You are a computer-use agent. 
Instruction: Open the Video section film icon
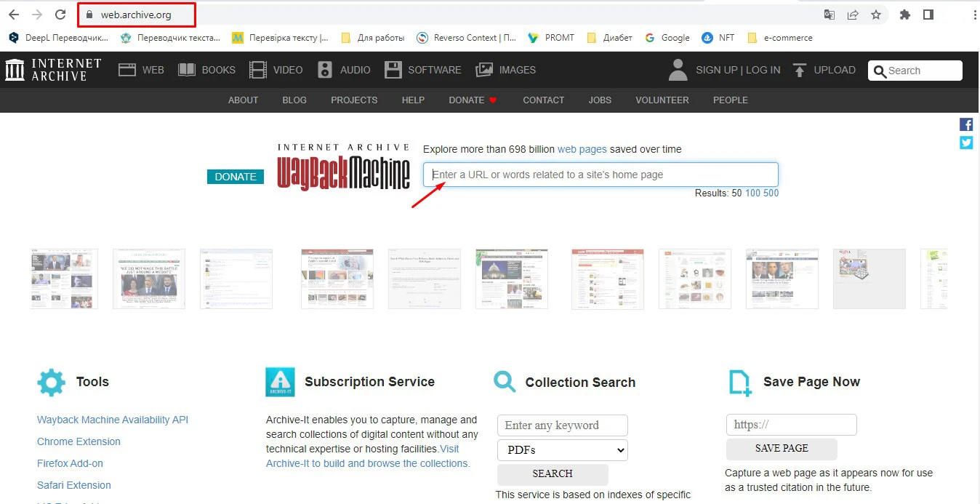[258, 71]
